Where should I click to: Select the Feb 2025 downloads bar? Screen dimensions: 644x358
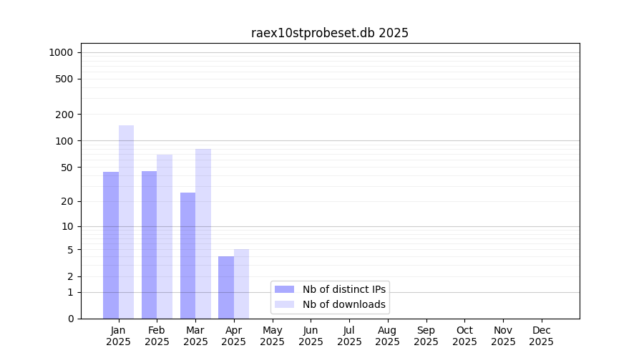tap(165, 236)
